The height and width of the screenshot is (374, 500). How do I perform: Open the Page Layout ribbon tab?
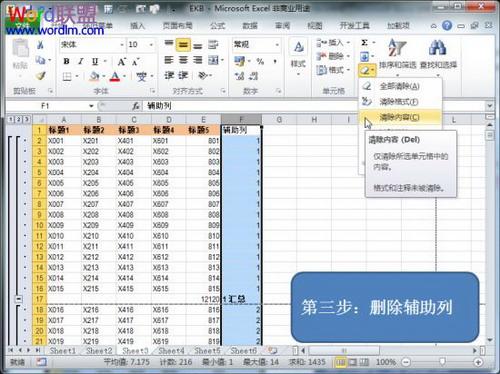click(x=177, y=26)
